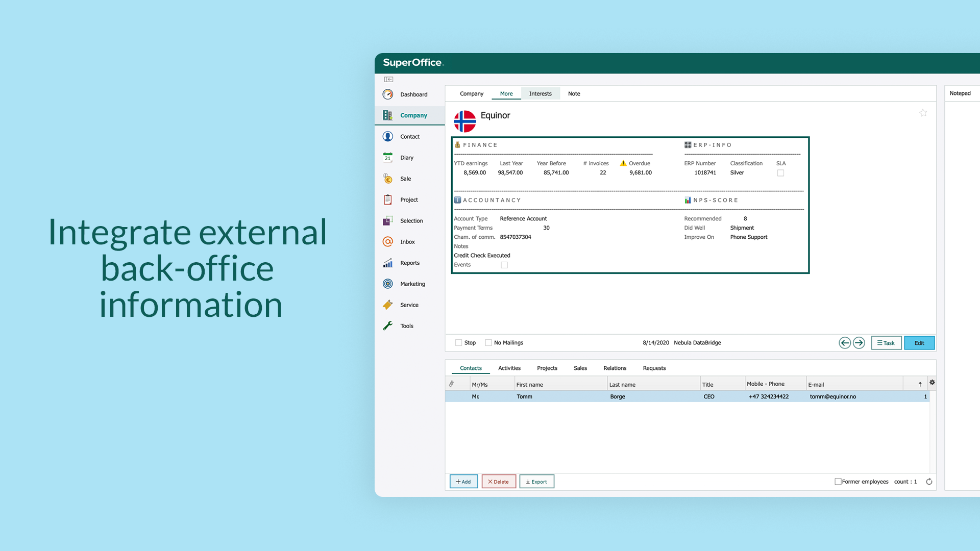Delete the selected contact
Screen dimensions: 980x551
pyautogui.click(x=499, y=482)
